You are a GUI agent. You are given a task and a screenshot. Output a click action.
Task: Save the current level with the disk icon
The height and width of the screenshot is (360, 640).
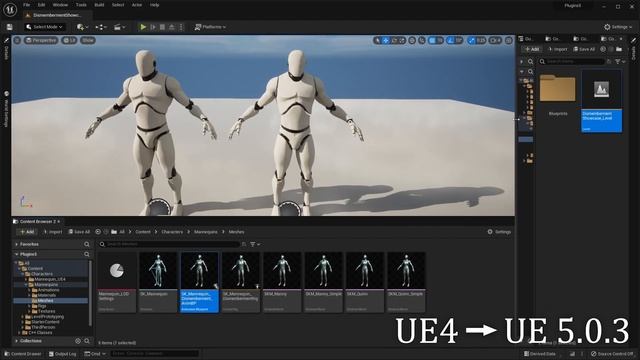pyautogui.click(x=9, y=27)
